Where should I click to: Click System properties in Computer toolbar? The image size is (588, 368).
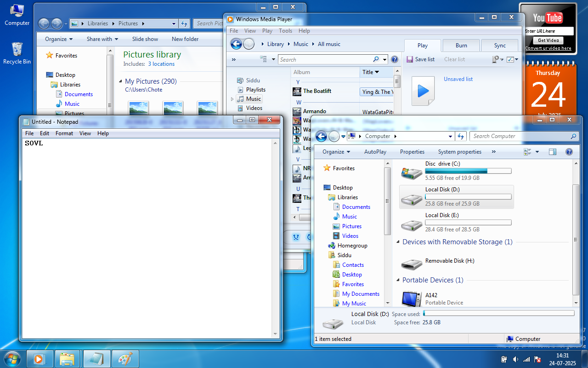[x=460, y=152]
